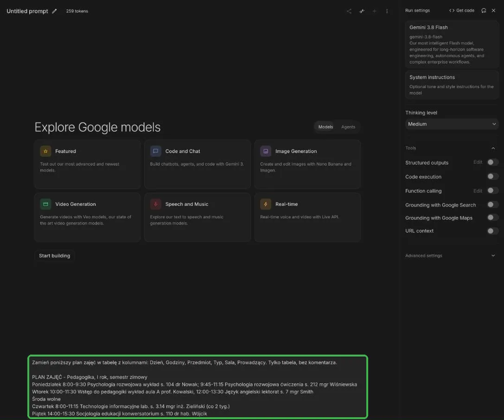Screen dimensions: 504x420
Task: Open the three-dot more options menu
Action: click(x=387, y=11)
